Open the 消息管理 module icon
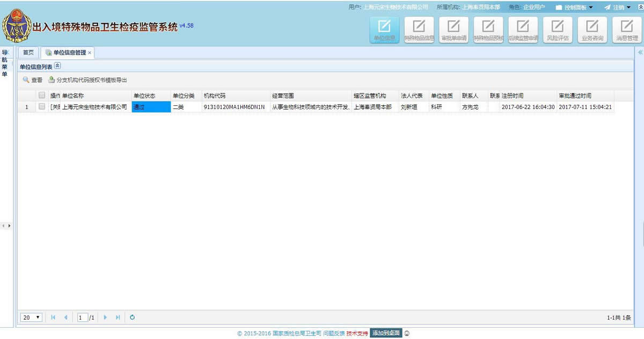The width and height of the screenshot is (644, 339). tap(627, 30)
